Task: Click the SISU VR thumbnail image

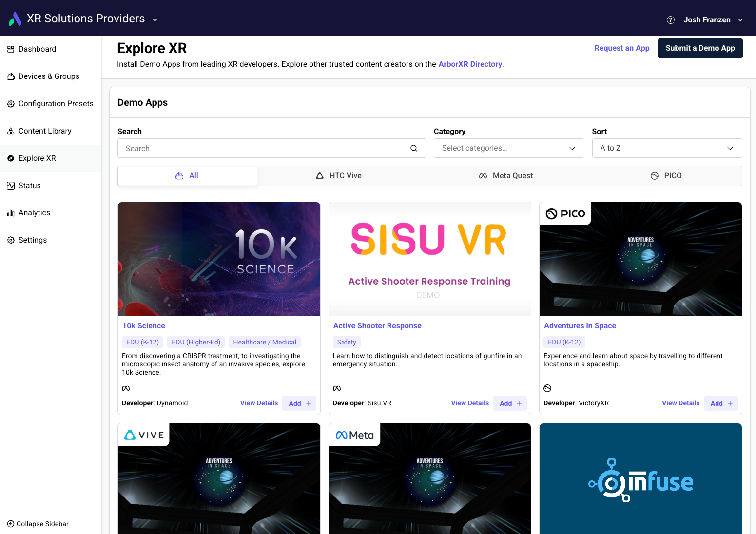Action: (x=430, y=259)
